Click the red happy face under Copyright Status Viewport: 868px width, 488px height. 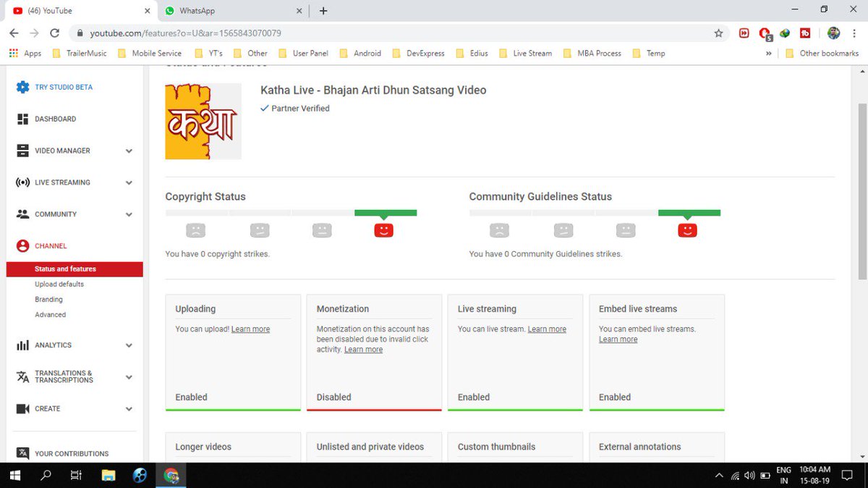(383, 230)
